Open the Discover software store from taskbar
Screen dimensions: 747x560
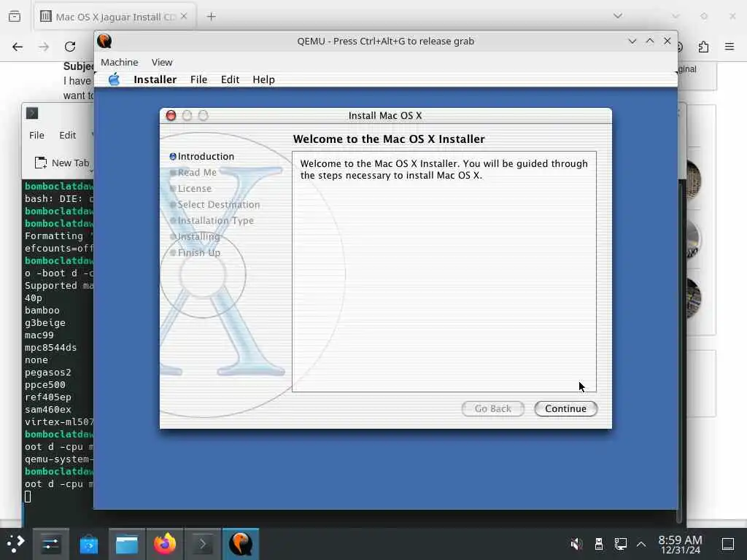88,544
